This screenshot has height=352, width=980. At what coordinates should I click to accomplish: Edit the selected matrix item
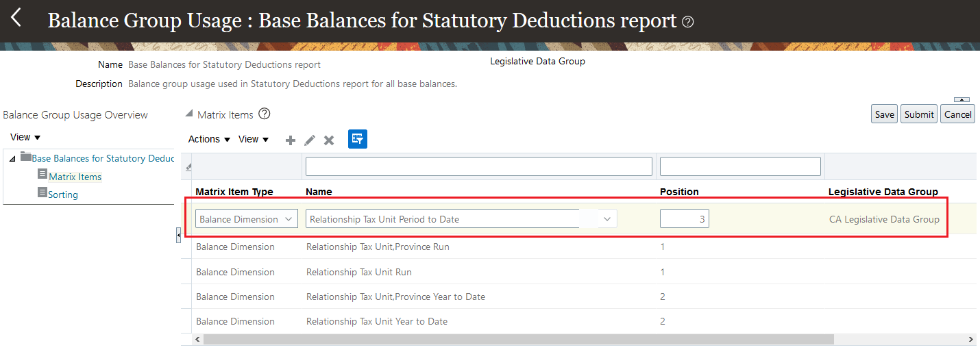pyautogui.click(x=310, y=140)
